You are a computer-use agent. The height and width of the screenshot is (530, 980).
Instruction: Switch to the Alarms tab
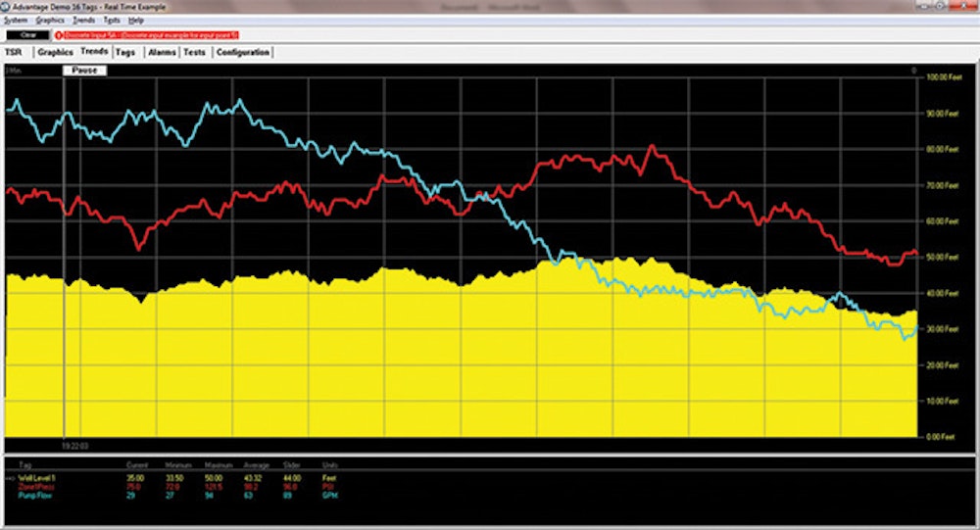coord(162,52)
